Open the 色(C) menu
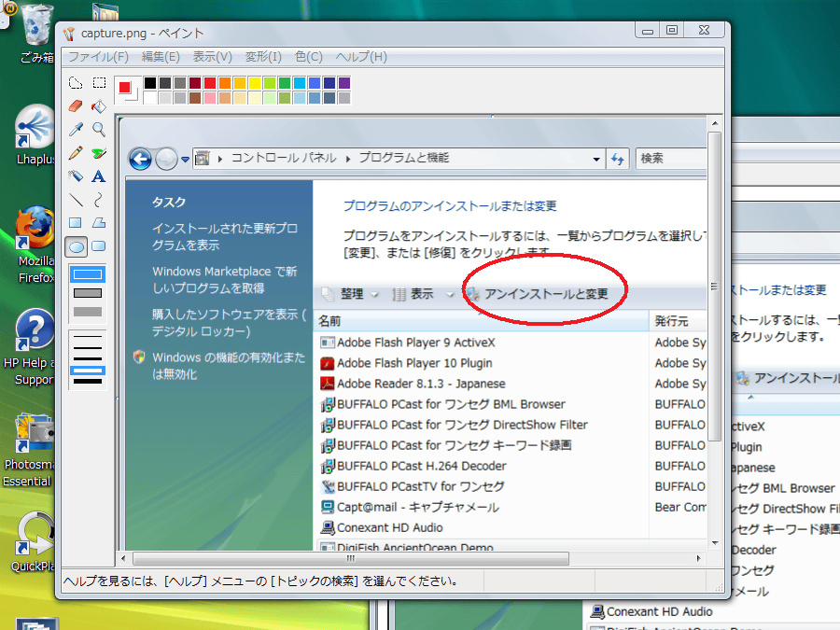This screenshot has width=840, height=630. (309, 57)
